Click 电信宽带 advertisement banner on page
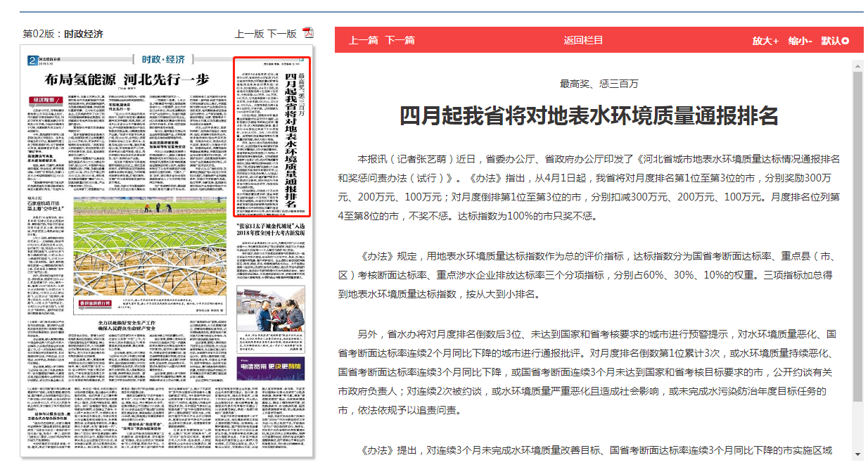The image size is (868, 472). tap(272, 366)
